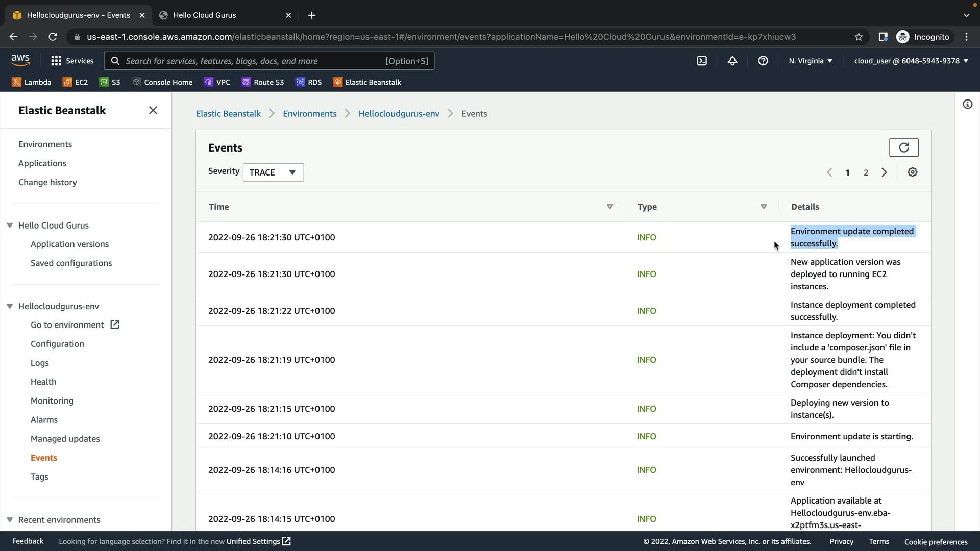Screen dimensions: 980x551
Task: Go to next events page arrow
Action: point(884,172)
